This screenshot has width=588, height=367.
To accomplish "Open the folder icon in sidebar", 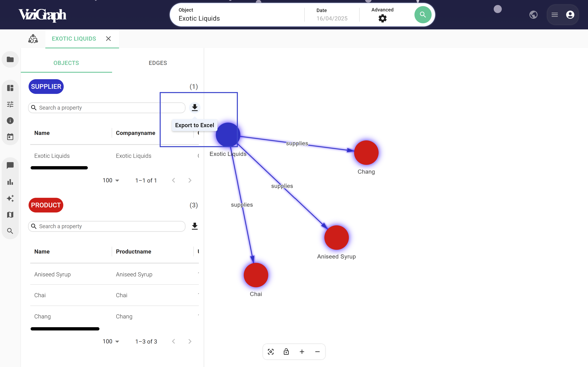I will click(x=10, y=59).
